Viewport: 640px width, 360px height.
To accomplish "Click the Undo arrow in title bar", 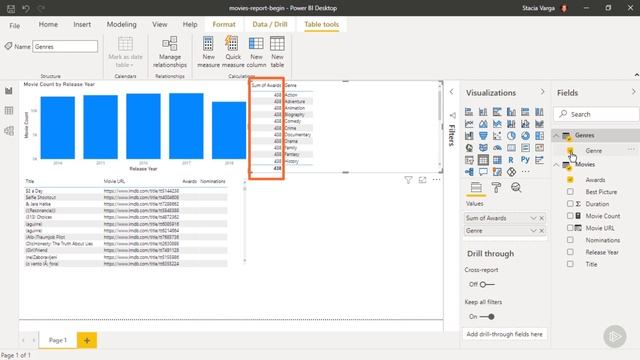I will tap(26, 8).
